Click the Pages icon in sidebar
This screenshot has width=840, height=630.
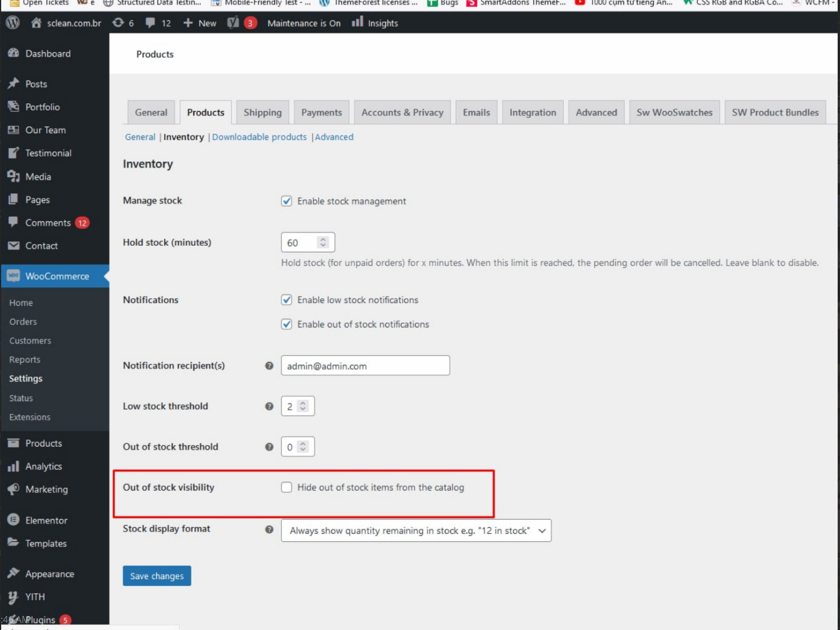click(13, 199)
